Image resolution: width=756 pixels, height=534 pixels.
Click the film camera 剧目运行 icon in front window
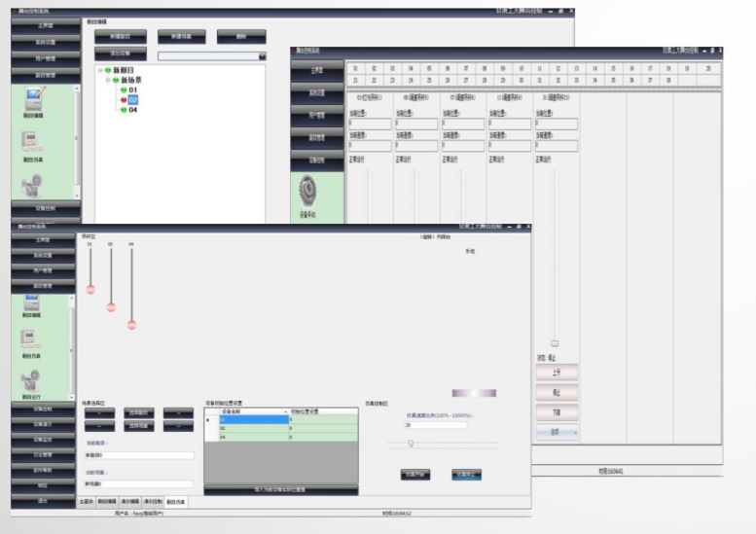click(x=31, y=379)
